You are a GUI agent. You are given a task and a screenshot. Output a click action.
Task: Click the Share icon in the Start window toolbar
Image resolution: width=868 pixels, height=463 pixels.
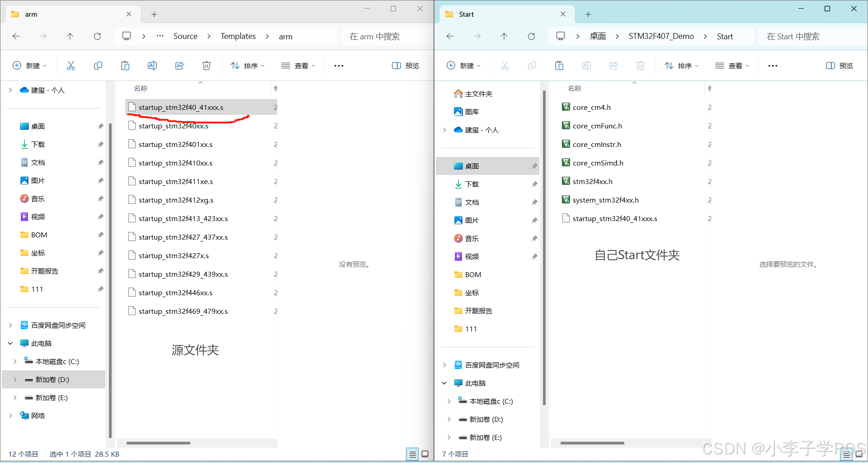coord(613,66)
